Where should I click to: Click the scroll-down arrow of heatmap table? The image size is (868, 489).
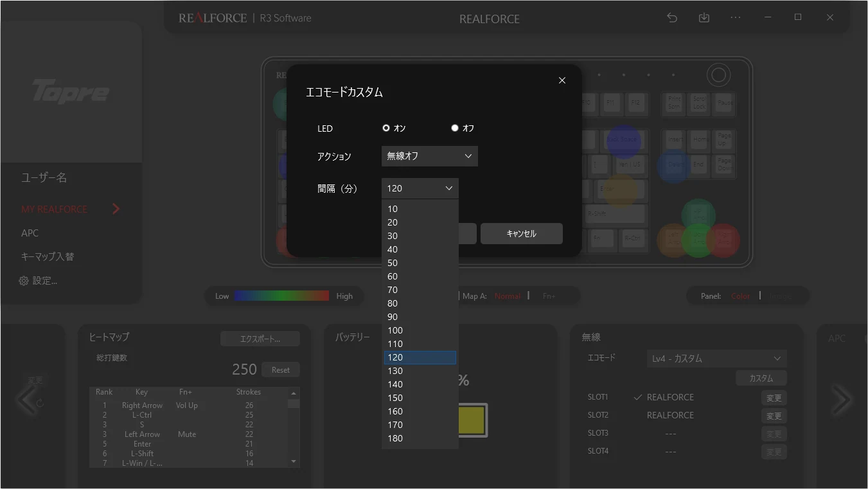[294, 461]
